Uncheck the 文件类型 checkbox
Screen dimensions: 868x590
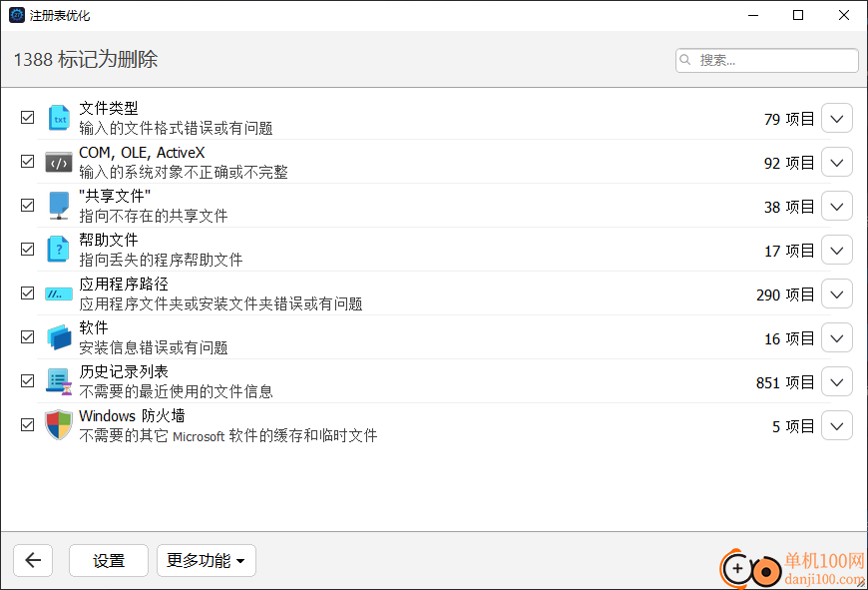27,118
